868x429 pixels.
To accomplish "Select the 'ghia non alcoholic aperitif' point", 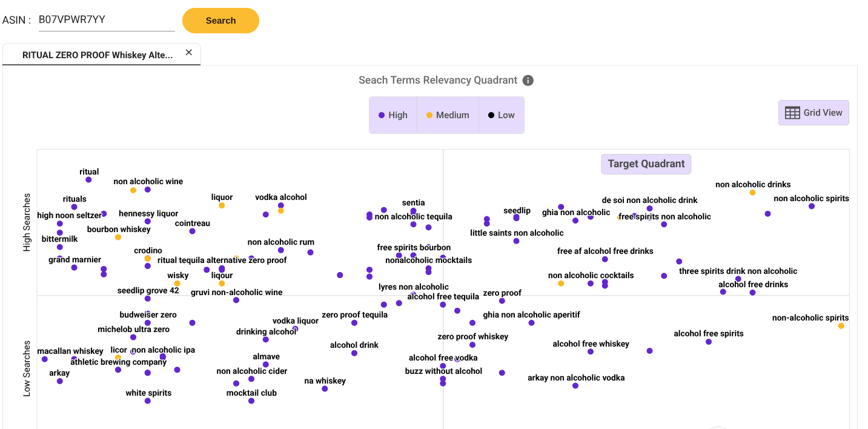I will [531, 323].
